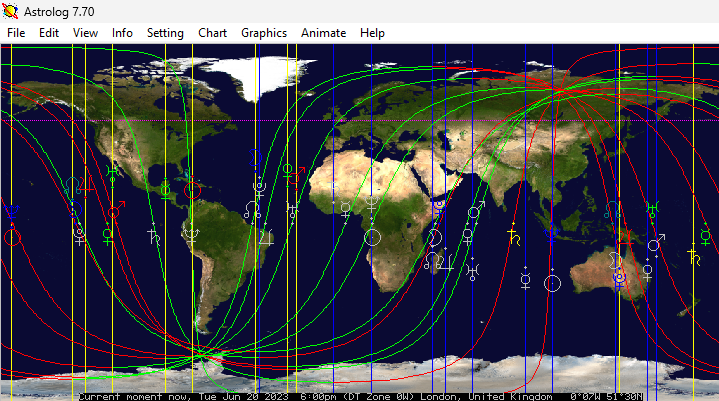Expand the Setting menu

click(x=165, y=33)
